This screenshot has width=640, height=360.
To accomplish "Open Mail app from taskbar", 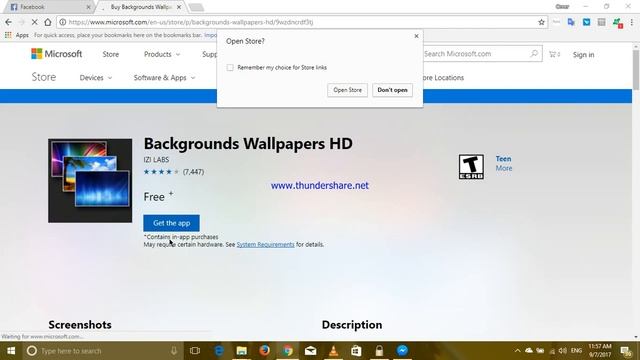I will click(x=311, y=351).
